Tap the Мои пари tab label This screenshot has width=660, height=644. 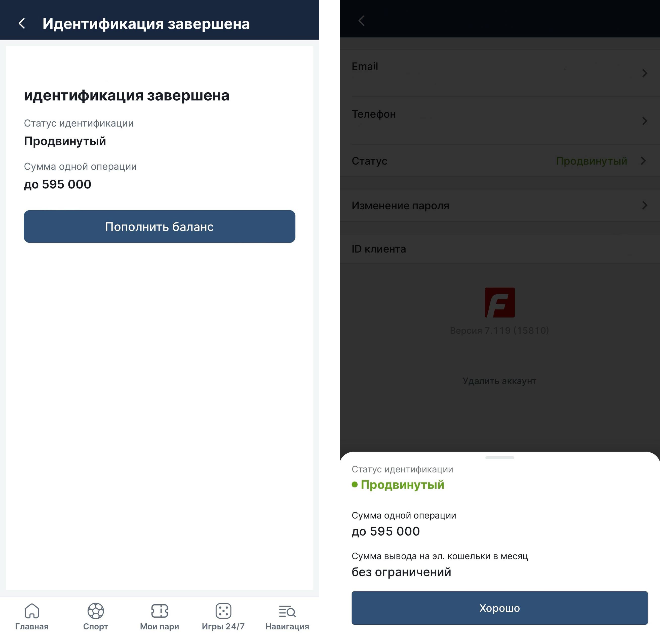coord(159,626)
